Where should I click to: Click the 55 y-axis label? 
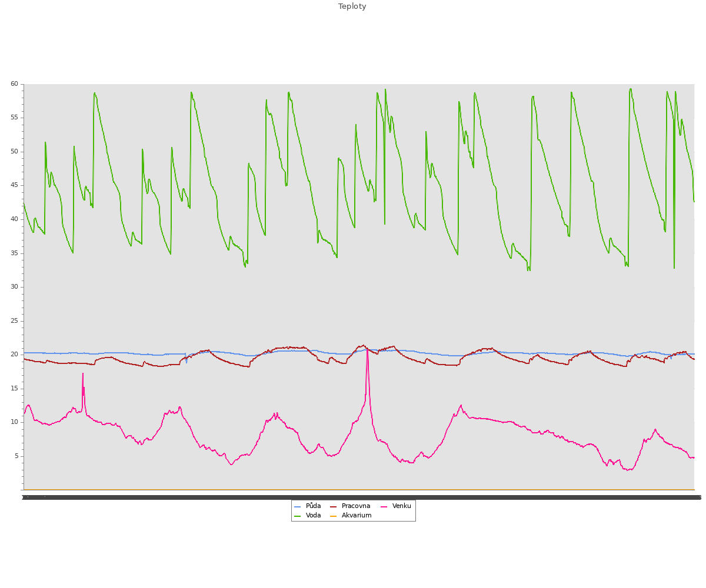point(14,118)
